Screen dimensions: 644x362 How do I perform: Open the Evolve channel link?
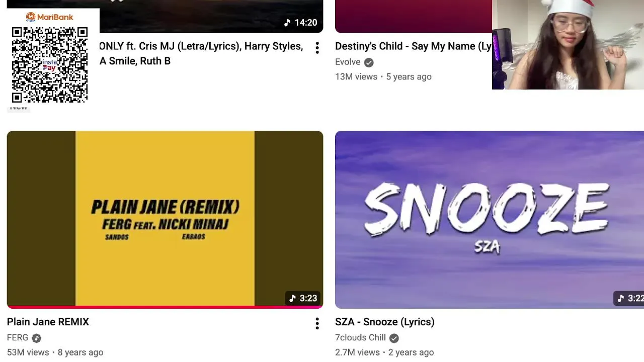[348, 62]
